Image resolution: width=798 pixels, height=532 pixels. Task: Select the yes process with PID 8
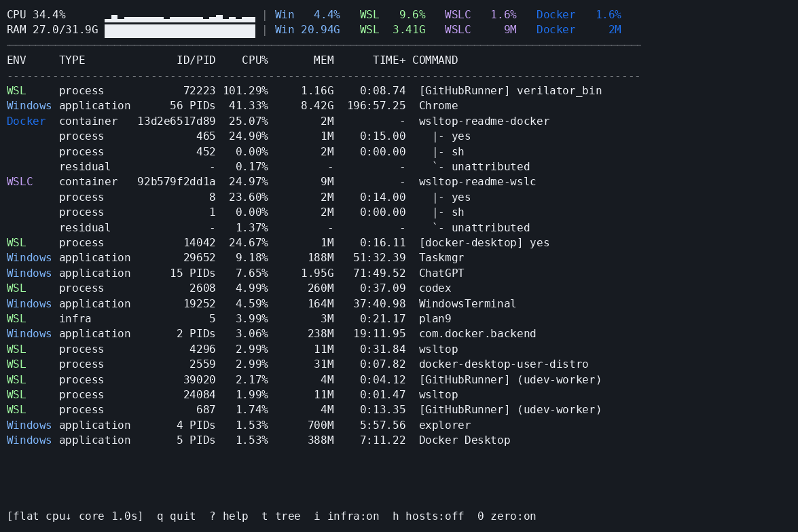tap(265, 197)
